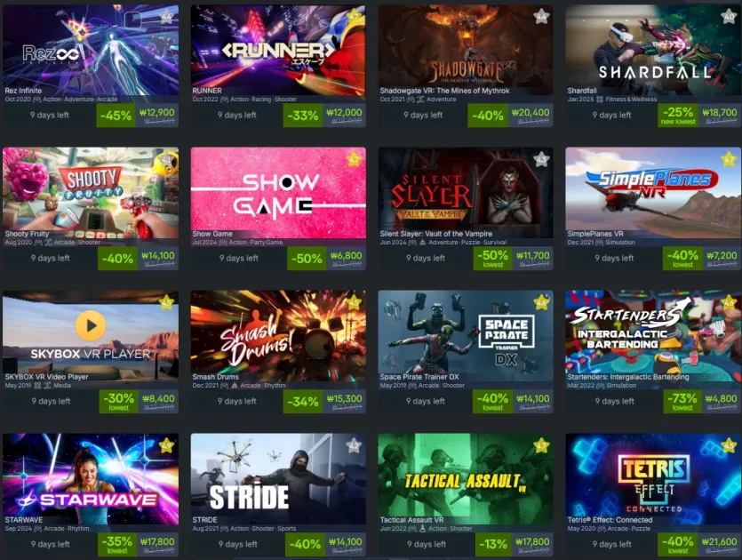Open the Startenders: Intergalactic Bartending thumbnail
The height and width of the screenshot is (560, 742).
653,336
